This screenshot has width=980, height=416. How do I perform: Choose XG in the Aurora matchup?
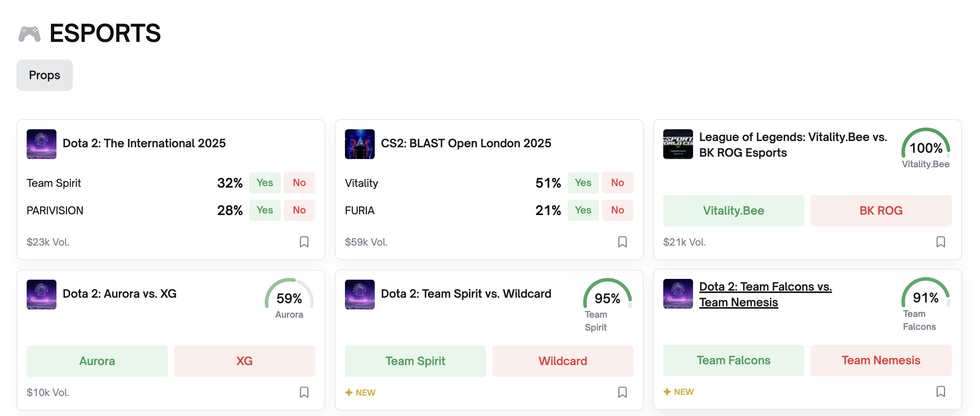click(x=244, y=361)
